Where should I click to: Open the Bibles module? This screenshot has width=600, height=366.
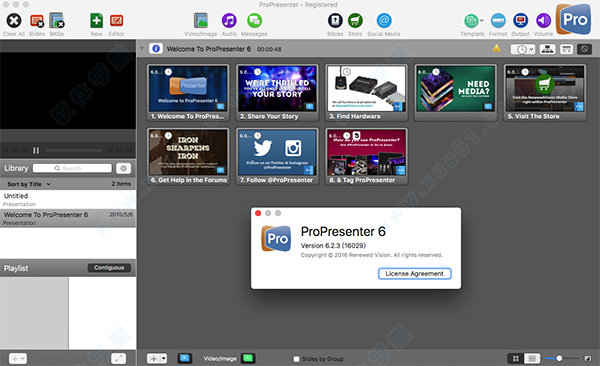(335, 21)
